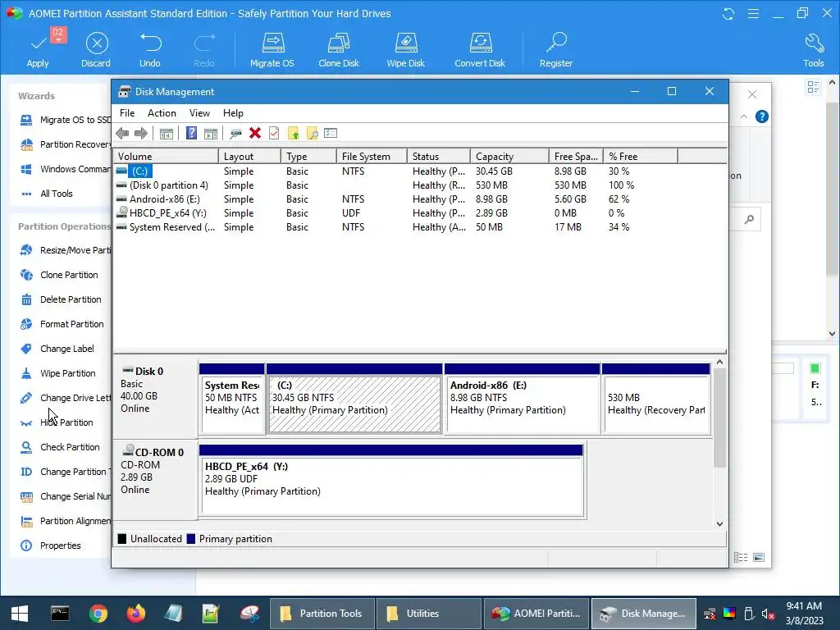This screenshot has width=840, height=630.
Task: Select System Reserved block in Disk 0 map
Action: tap(231, 399)
